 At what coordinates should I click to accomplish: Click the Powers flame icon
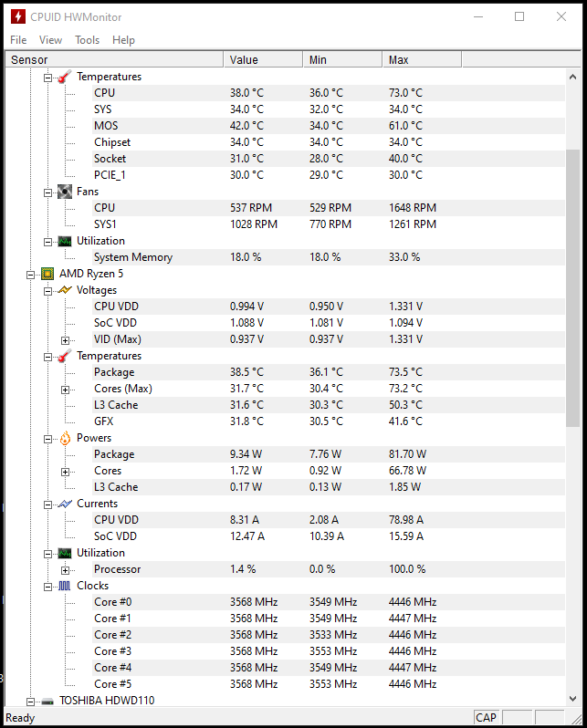click(x=65, y=438)
